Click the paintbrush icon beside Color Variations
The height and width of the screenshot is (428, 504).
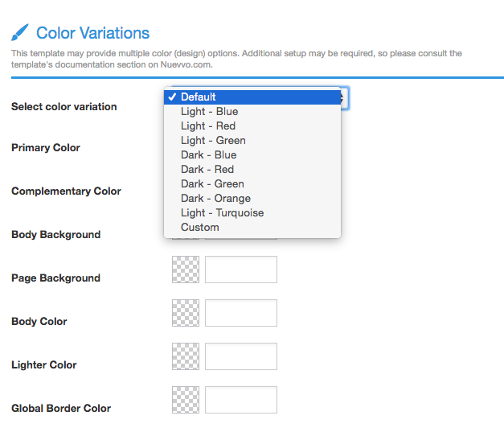[x=20, y=32]
